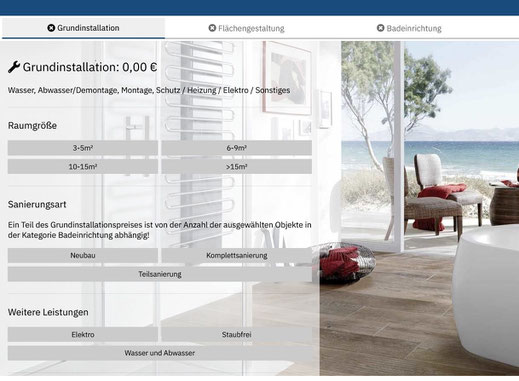Select the Teilsanierung option
The height and width of the screenshot is (381, 519).
point(160,274)
